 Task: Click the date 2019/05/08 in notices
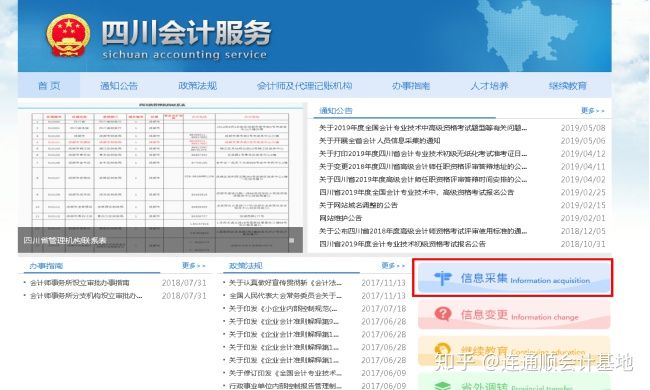pos(583,128)
